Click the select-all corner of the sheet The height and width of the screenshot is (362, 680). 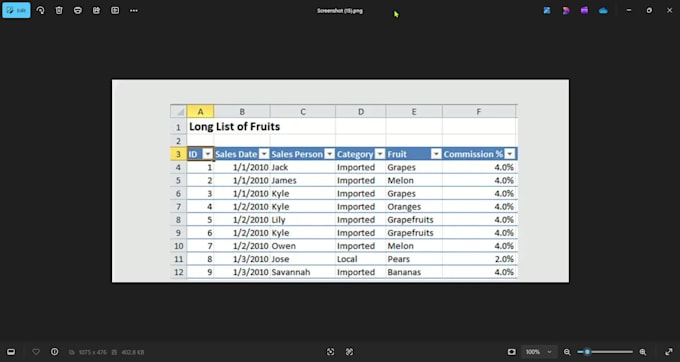pyautogui.click(x=179, y=111)
